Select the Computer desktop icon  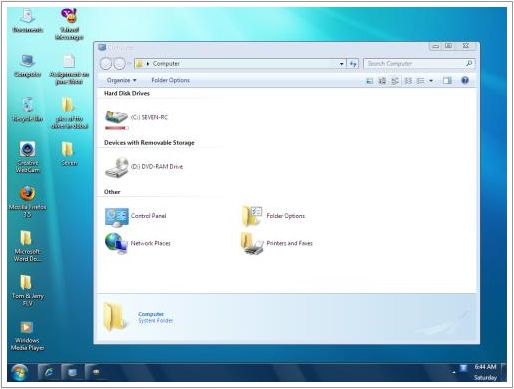pyautogui.click(x=28, y=65)
